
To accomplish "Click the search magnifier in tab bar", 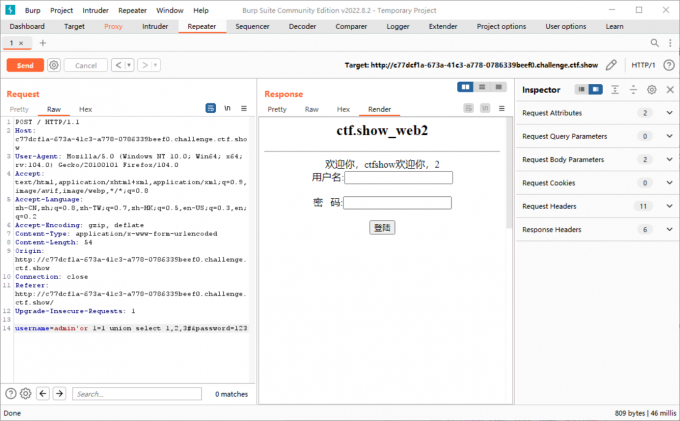I will click(654, 42).
